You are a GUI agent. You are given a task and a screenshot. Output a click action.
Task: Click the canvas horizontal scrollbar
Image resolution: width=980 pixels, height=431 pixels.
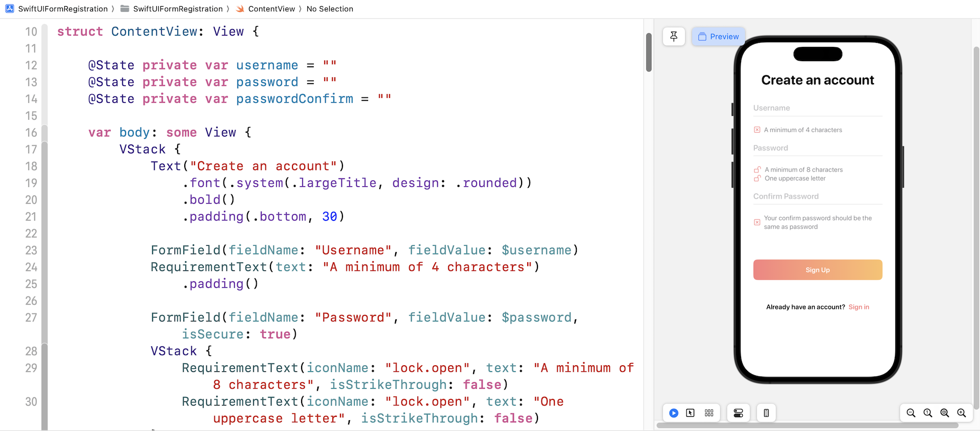click(807, 425)
